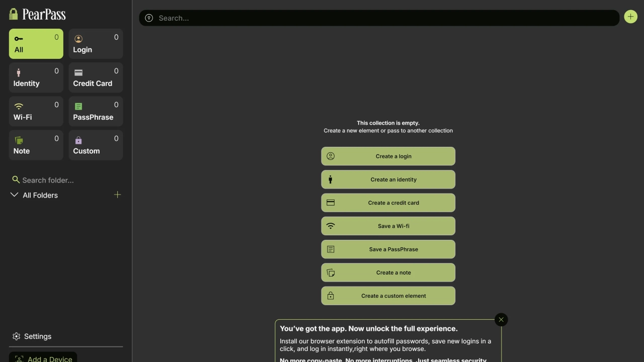The image size is (644, 362).
Task: Click Create a custom element button
Action: point(388,296)
